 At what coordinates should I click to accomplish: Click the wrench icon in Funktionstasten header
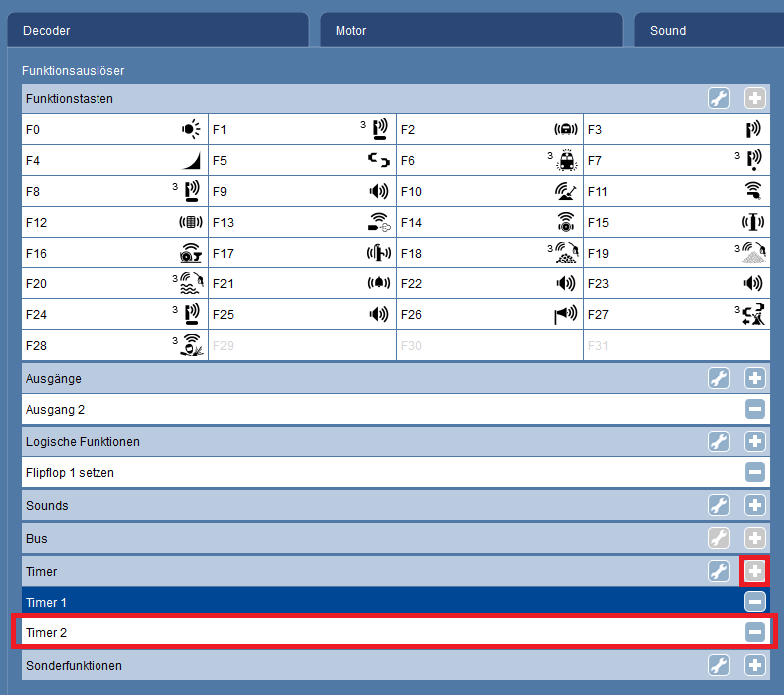719,98
